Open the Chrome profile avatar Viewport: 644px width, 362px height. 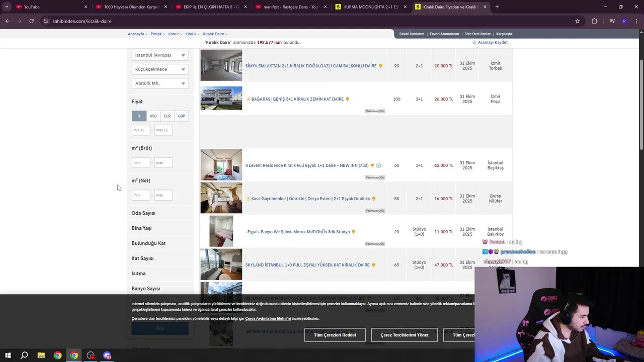(x=624, y=21)
